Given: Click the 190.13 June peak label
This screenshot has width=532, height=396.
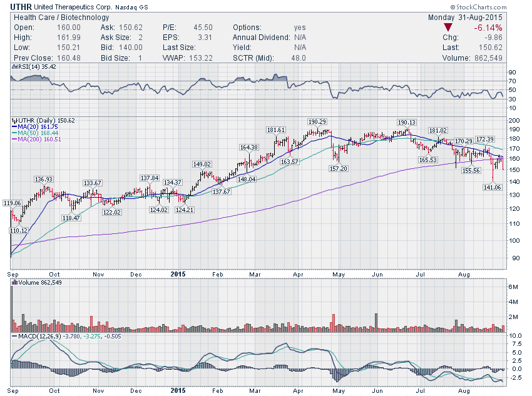Looking at the screenshot, I should [406, 123].
